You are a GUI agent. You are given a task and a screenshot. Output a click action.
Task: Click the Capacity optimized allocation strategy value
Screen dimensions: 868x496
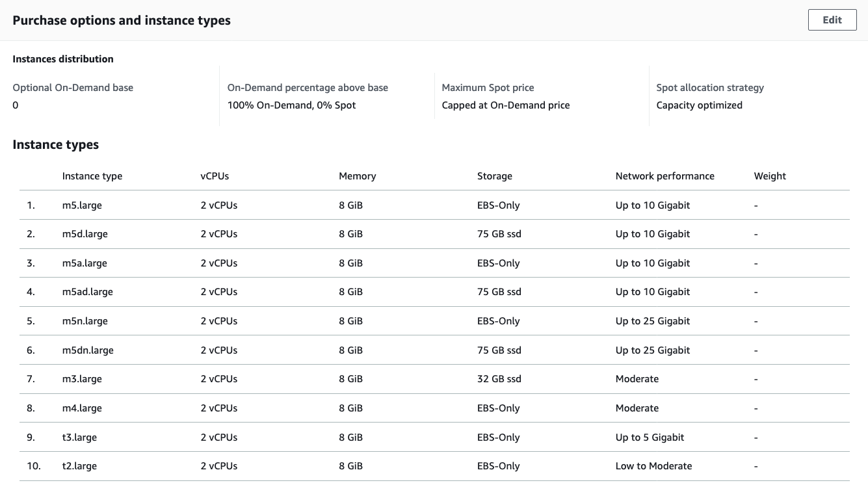(699, 105)
